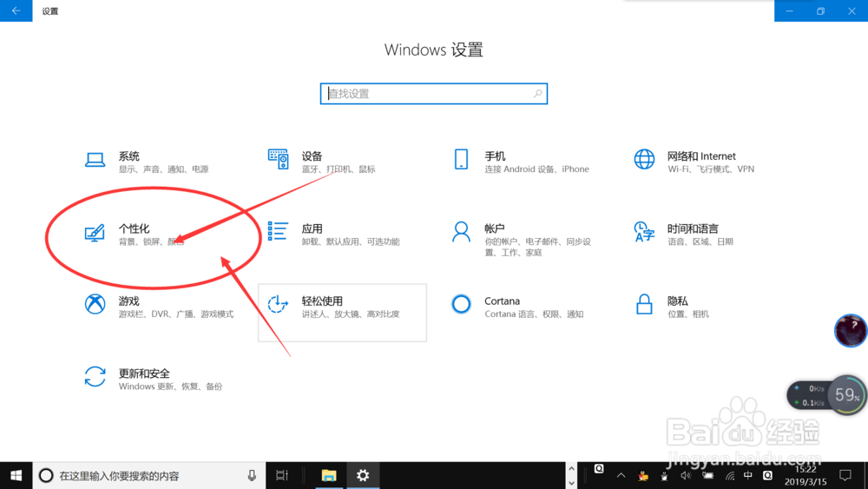The height and width of the screenshot is (489, 868).
Task: Go back with the title bar arrow
Action: pyautogui.click(x=16, y=10)
